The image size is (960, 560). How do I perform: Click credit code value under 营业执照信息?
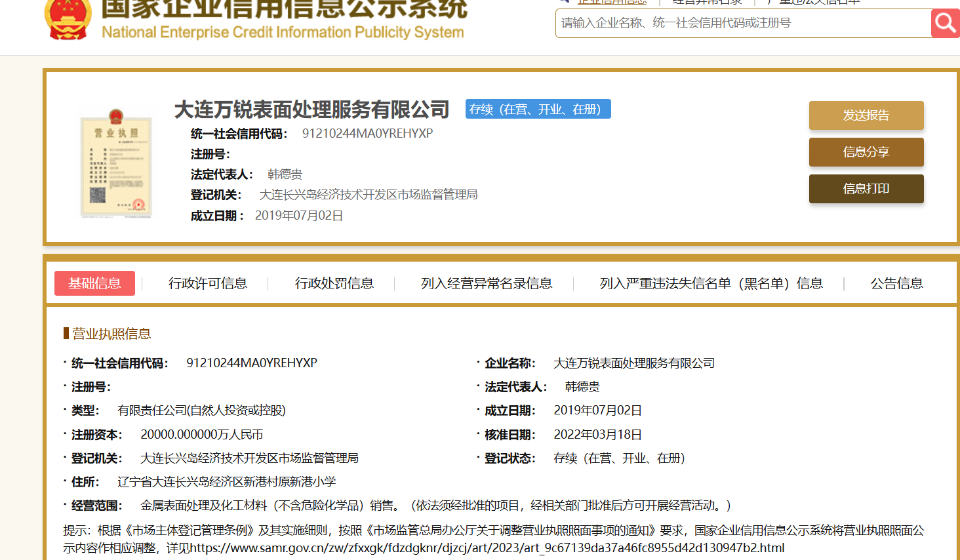point(252,363)
